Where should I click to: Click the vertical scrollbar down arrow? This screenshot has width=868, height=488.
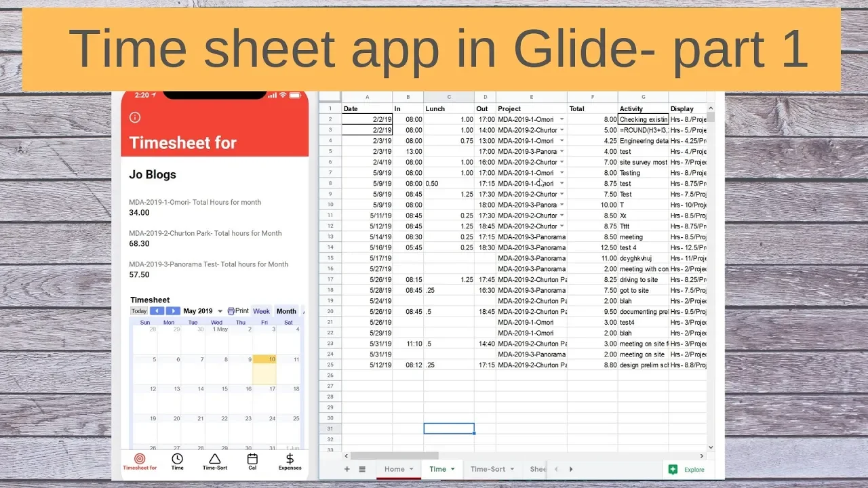(x=711, y=447)
